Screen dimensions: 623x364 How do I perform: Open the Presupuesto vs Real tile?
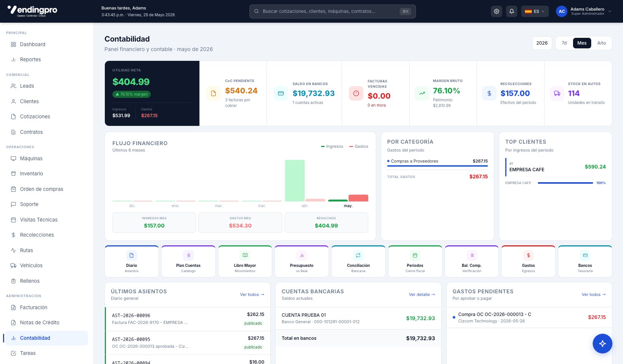(x=302, y=262)
